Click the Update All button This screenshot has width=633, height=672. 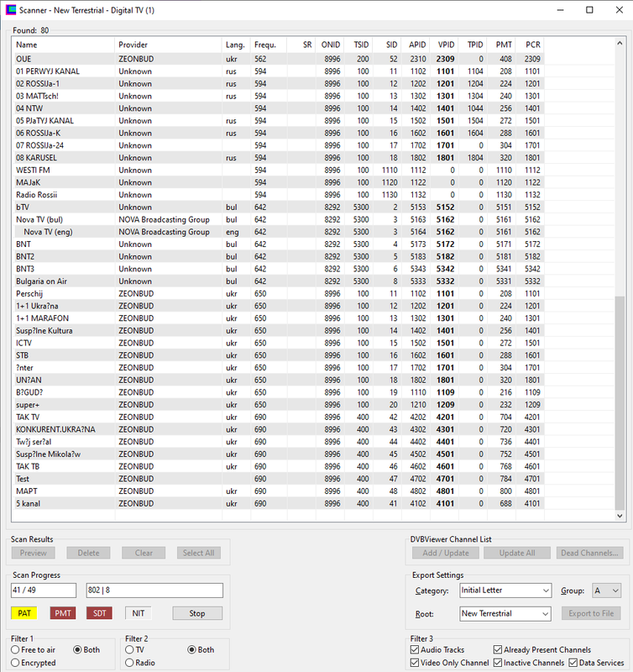(x=517, y=553)
